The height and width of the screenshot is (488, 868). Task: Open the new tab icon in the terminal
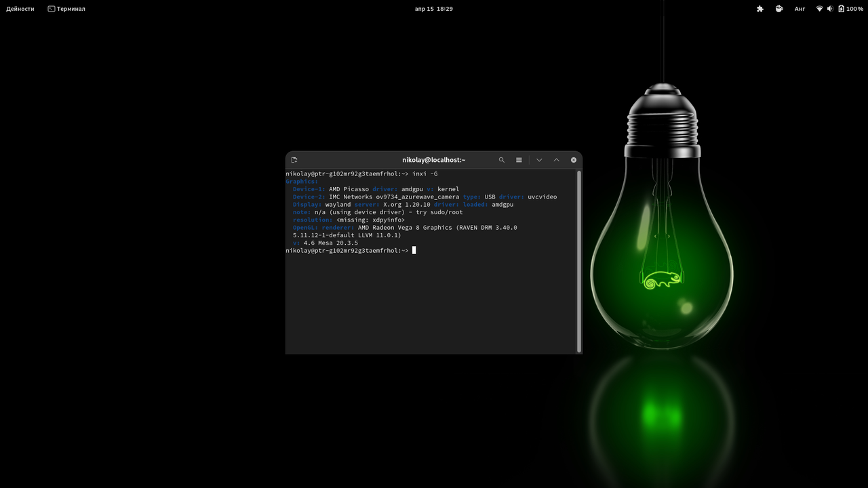294,160
